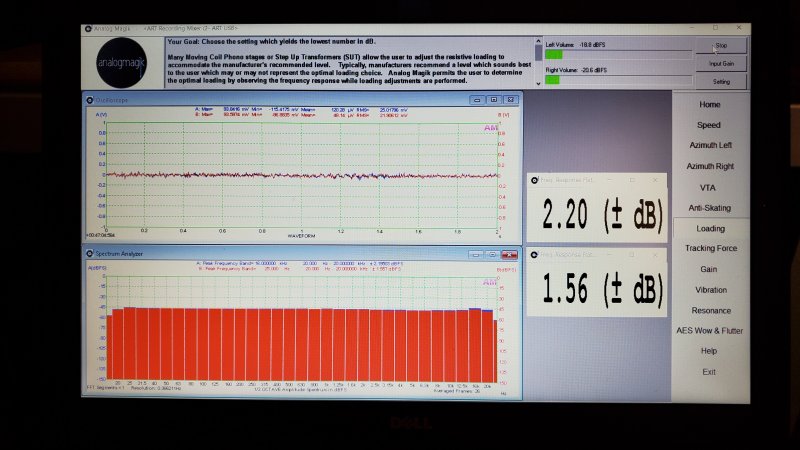Viewport: 800px width, 450px height.
Task: Click Exit in the sidebar
Action: tap(709, 372)
